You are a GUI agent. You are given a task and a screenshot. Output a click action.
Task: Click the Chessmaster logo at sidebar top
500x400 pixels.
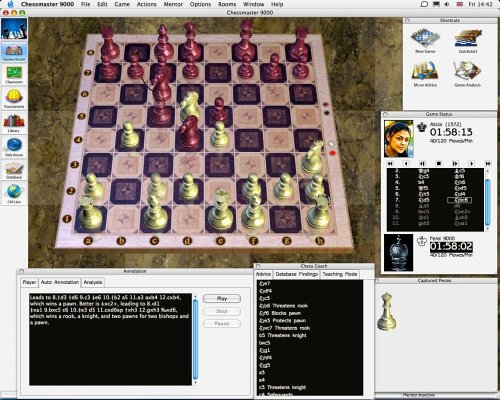14,29
